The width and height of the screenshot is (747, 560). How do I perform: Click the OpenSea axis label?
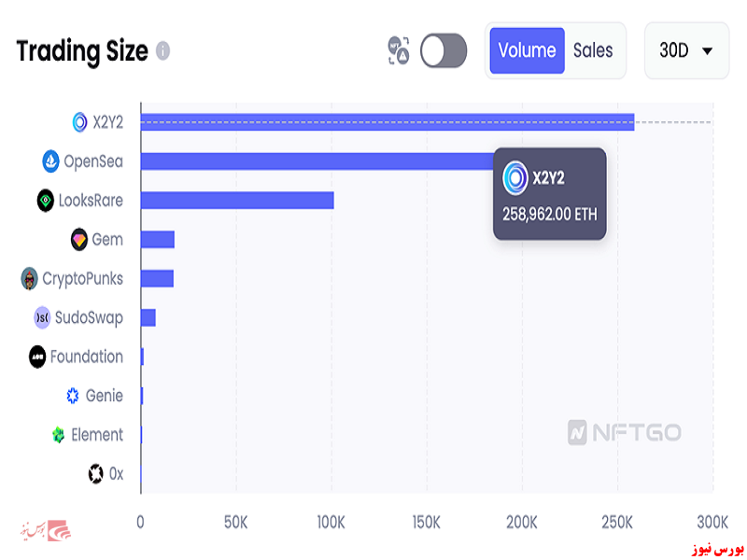coord(93,161)
